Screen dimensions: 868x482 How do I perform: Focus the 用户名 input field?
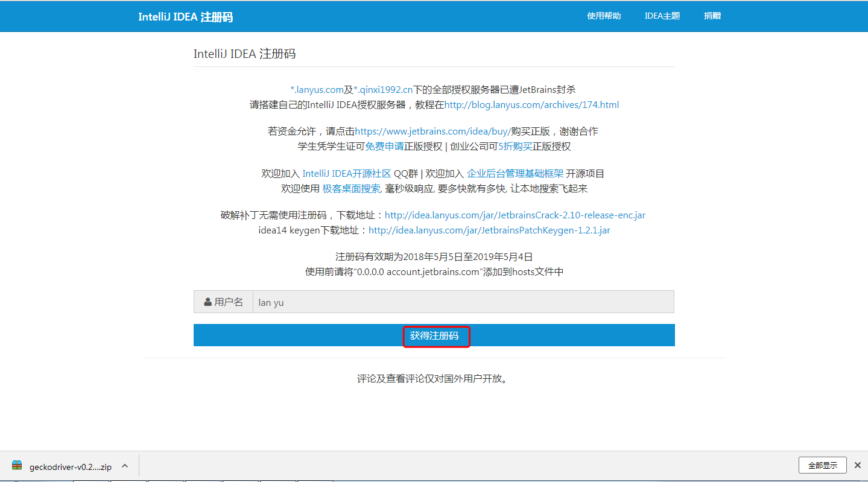[463, 302]
